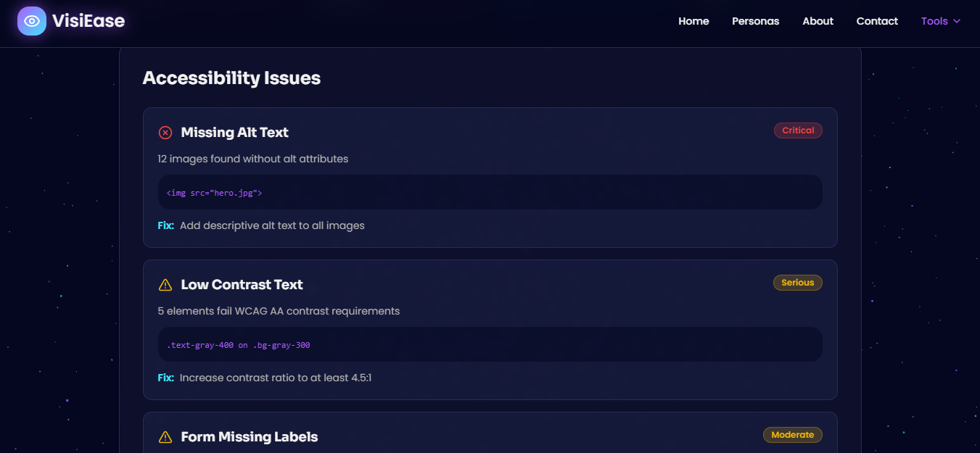The height and width of the screenshot is (453, 980).
Task: Go to the Home page
Action: (693, 21)
